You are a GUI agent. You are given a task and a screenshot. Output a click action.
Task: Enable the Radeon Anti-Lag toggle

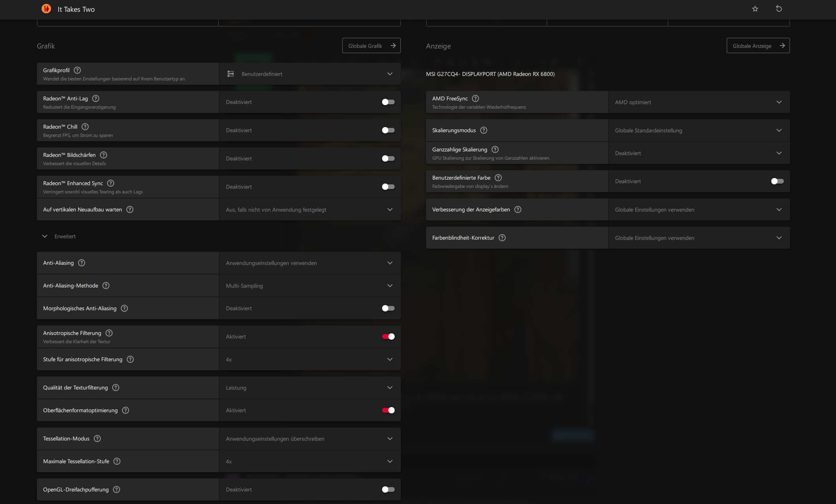pos(388,102)
